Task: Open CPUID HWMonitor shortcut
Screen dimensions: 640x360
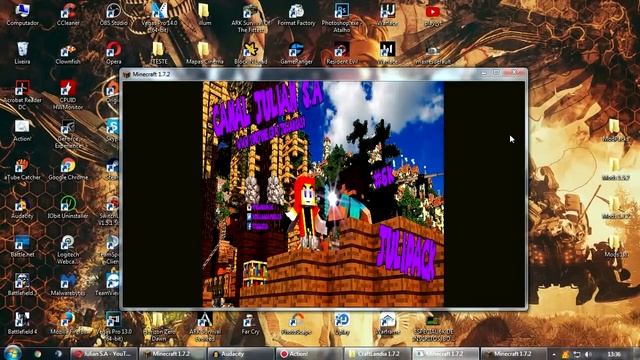Action: tap(68, 95)
